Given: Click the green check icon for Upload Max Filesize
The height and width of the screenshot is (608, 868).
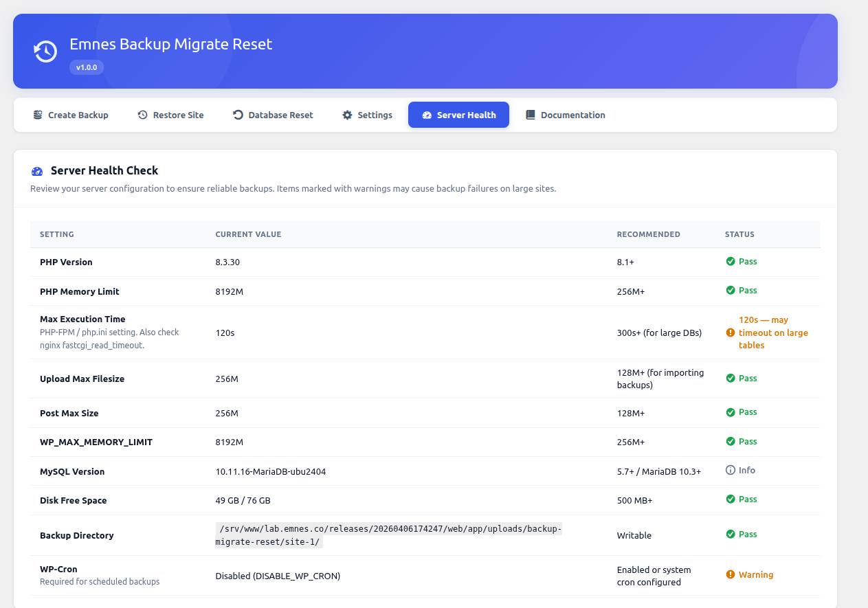Looking at the screenshot, I should [731, 378].
